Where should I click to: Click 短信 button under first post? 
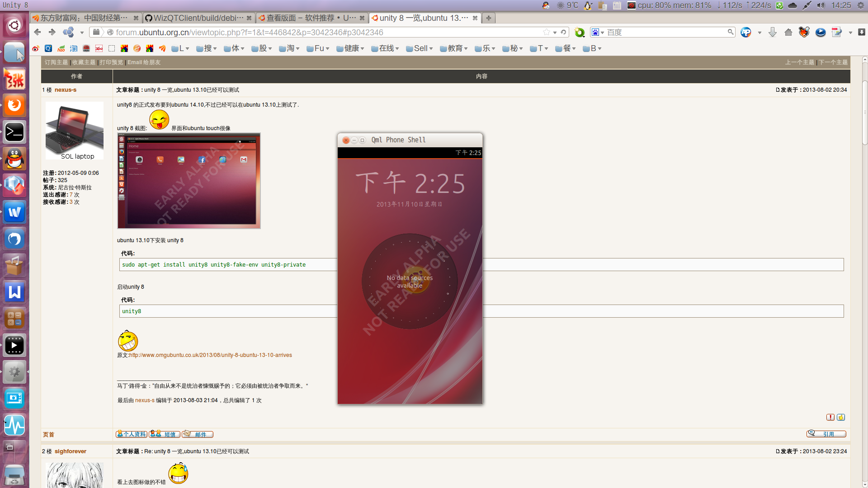pos(165,434)
